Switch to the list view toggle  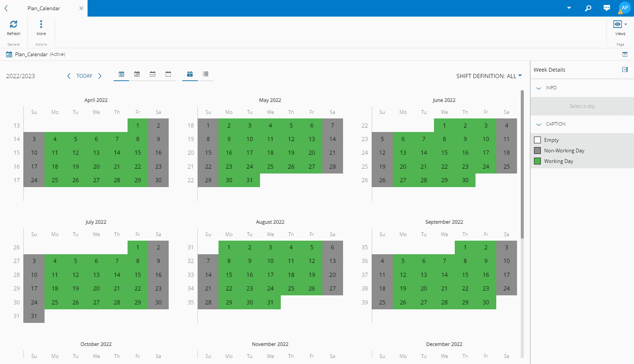point(205,74)
